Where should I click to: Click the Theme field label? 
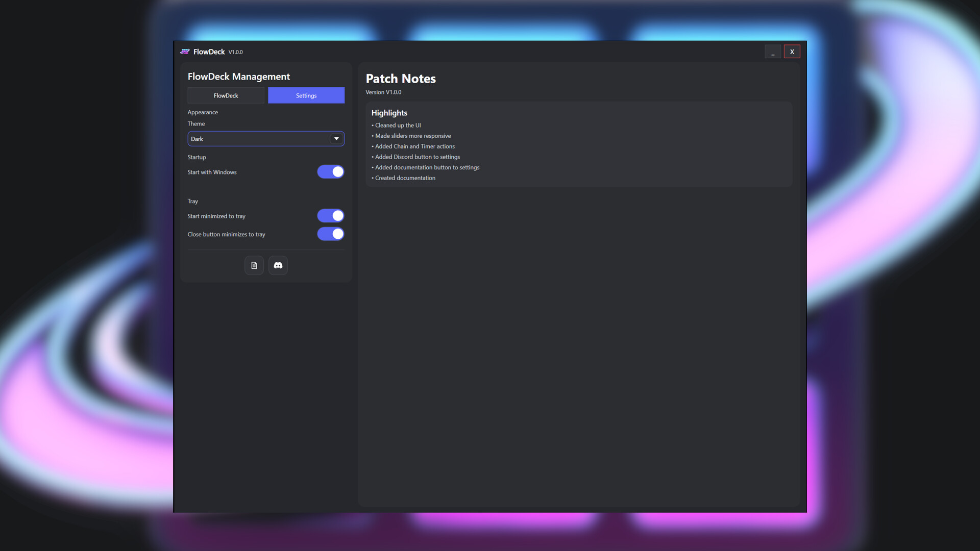point(196,124)
